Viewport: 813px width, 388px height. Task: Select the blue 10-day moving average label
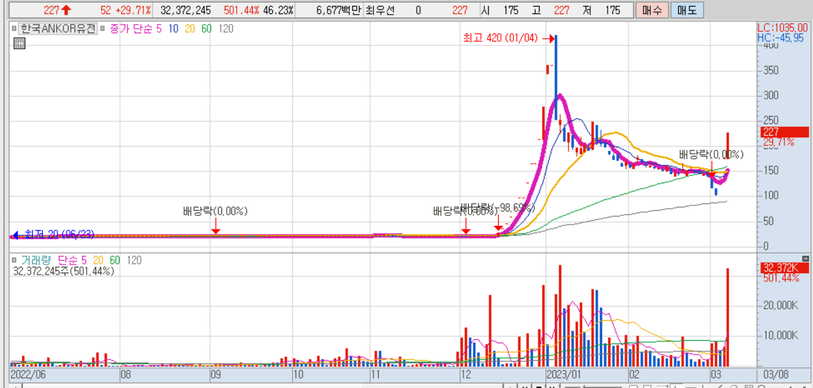(173, 29)
